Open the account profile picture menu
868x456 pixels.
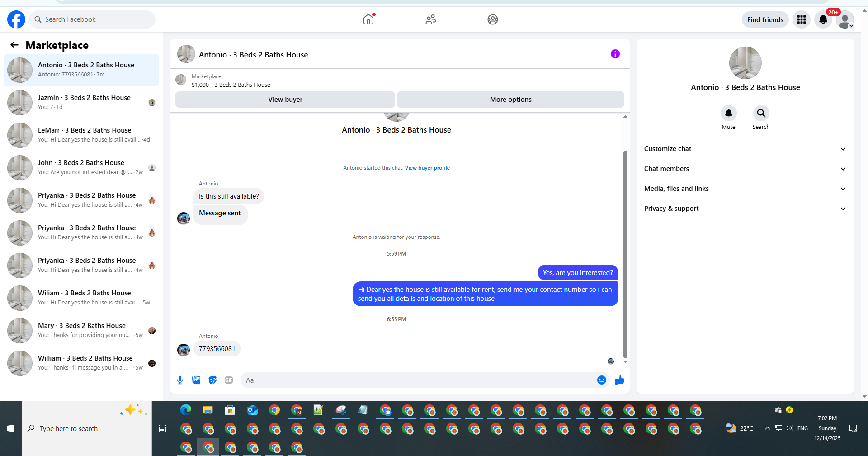(x=844, y=19)
